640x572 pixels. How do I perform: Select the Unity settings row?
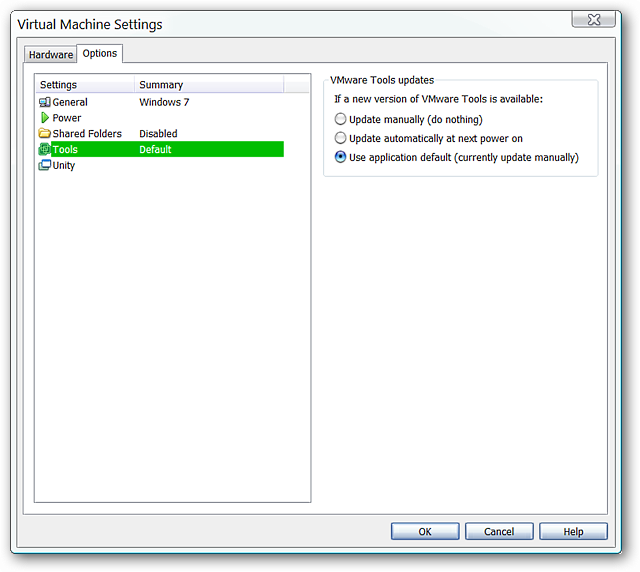pos(161,165)
